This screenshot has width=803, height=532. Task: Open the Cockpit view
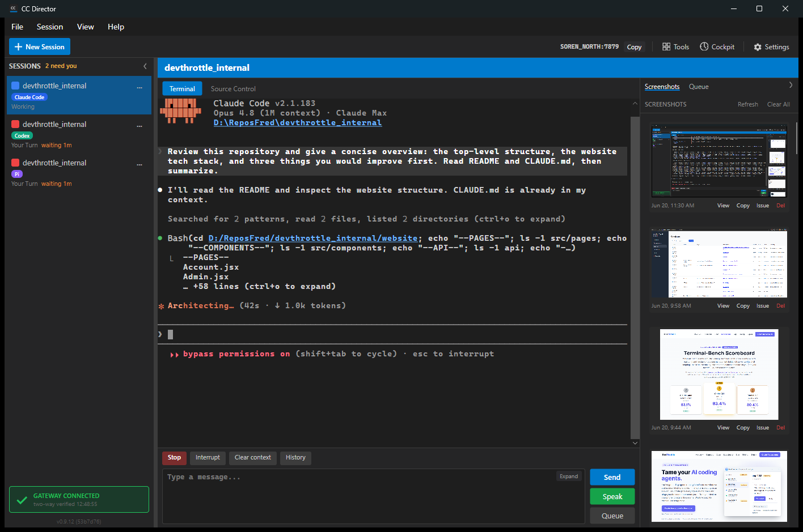tap(717, 47)
